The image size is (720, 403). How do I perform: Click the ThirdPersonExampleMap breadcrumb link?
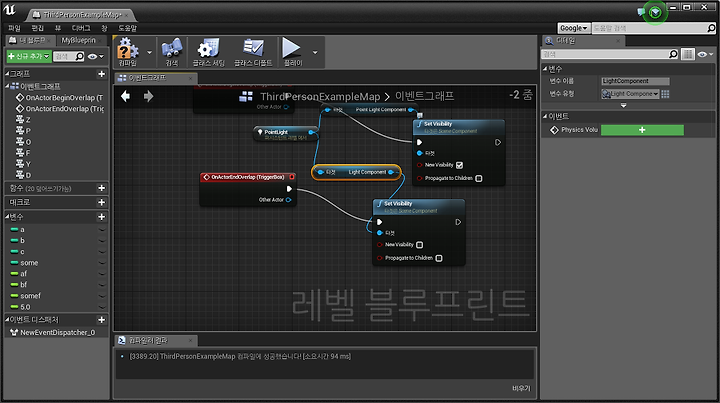point(320,96)
